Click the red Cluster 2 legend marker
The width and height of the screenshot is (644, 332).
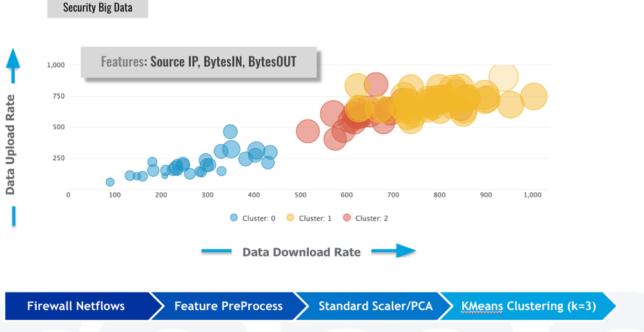pyautogui.click(x=347, y=218)
